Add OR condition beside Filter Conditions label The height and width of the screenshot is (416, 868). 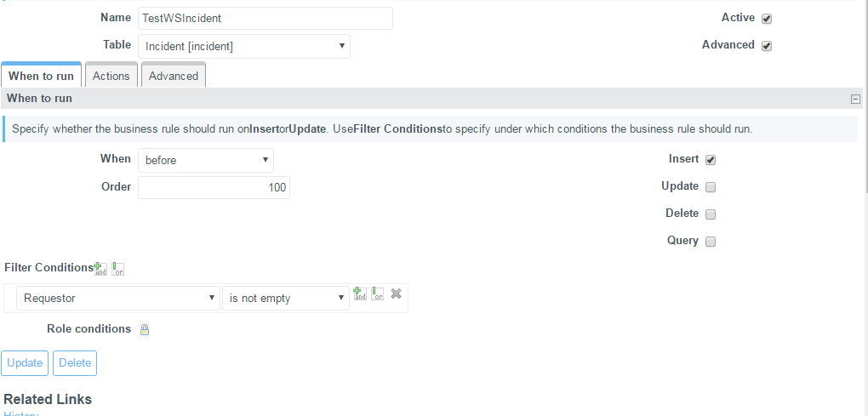[x=117, y=269]
